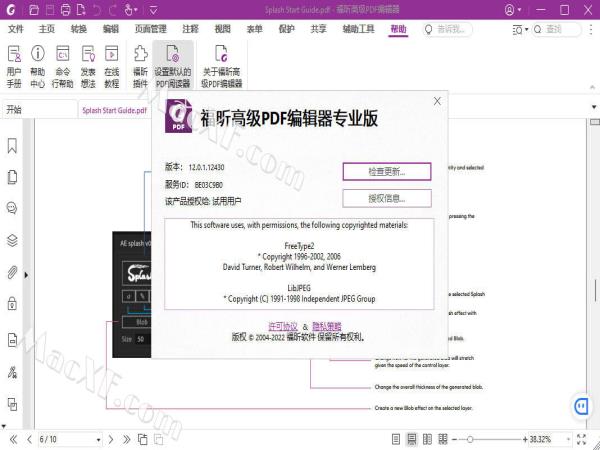Close the about dialog
The height and width of the screenshot is (450, 600).
pyautogui.click(x=437, y=101)
